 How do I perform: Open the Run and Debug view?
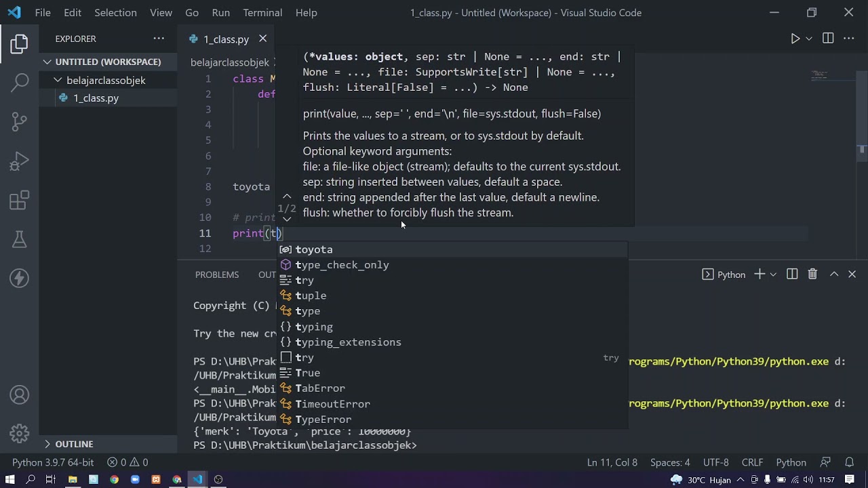19,161
